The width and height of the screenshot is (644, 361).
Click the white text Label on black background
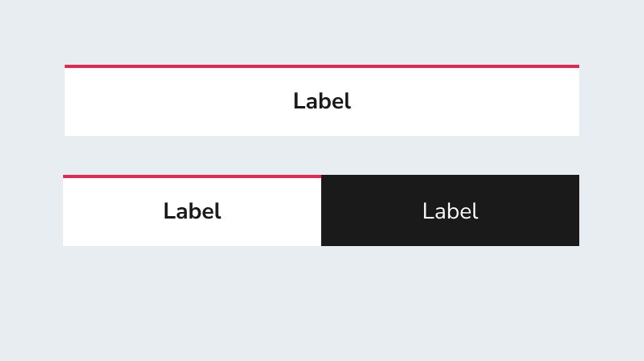pyautogui.click(x=450, y=211)
